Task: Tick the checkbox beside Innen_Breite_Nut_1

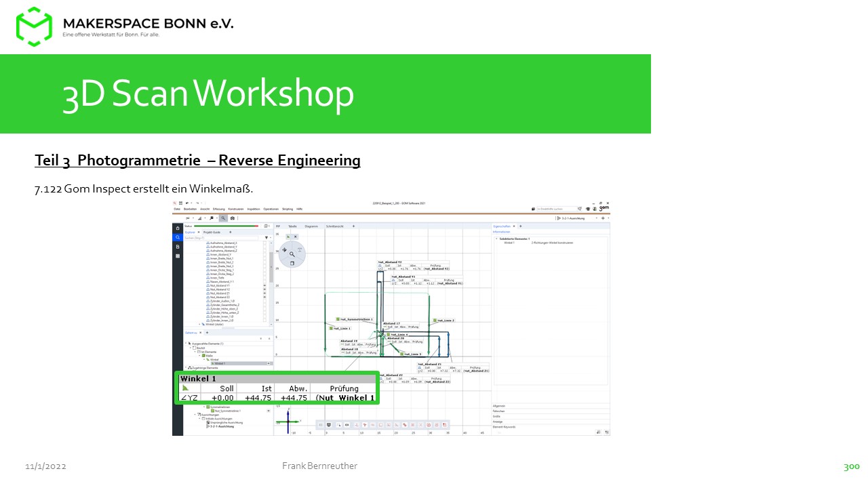Action: point(264,258)
